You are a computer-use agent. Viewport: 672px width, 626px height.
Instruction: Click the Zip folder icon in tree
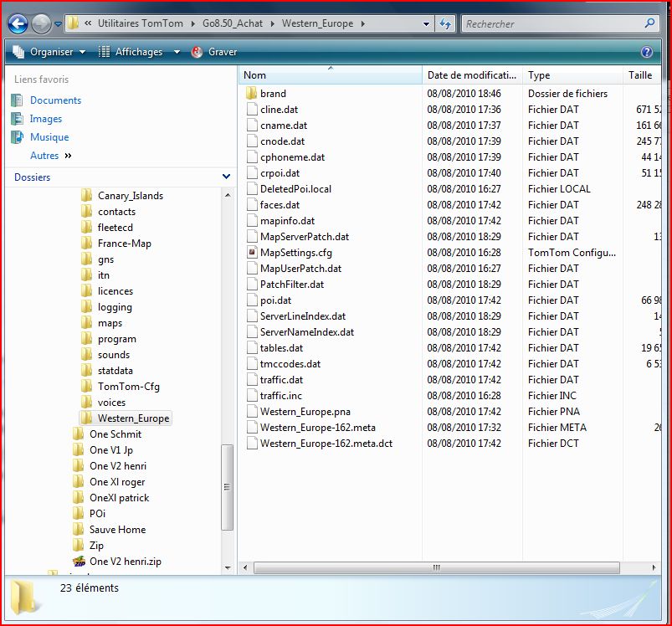tap(79, 545)
